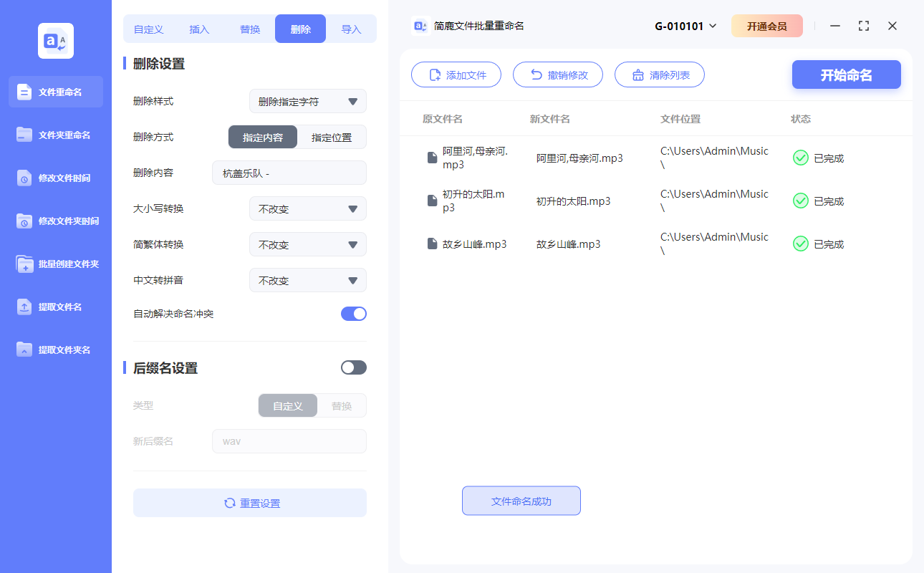Click the 开始命名 button

pos(846,74)
